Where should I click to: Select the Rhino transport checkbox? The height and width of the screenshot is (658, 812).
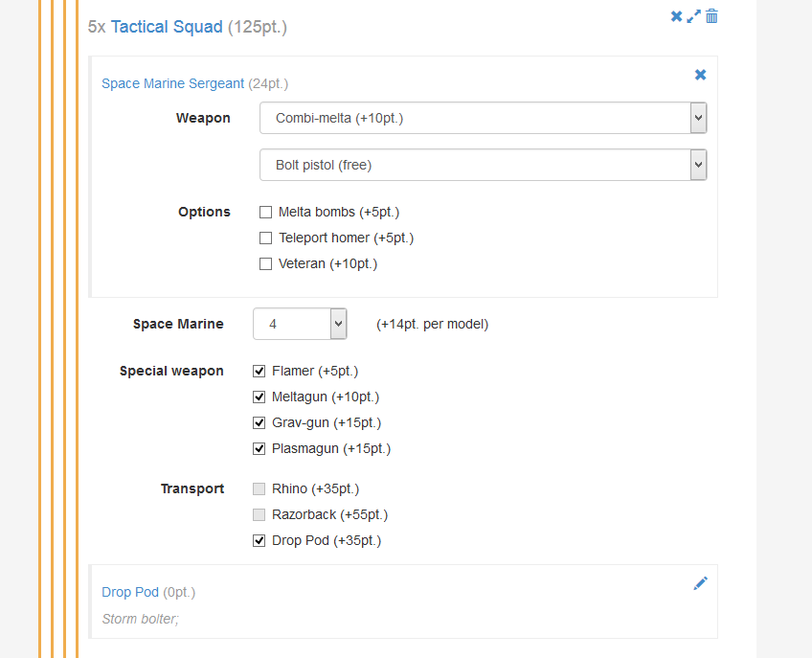click(x=259, y=488)
